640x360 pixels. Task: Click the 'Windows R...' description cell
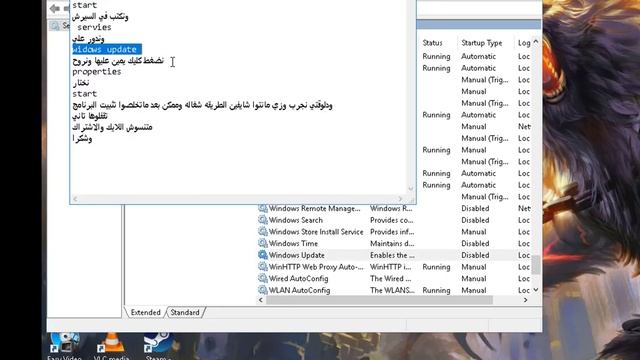[391, 208]
